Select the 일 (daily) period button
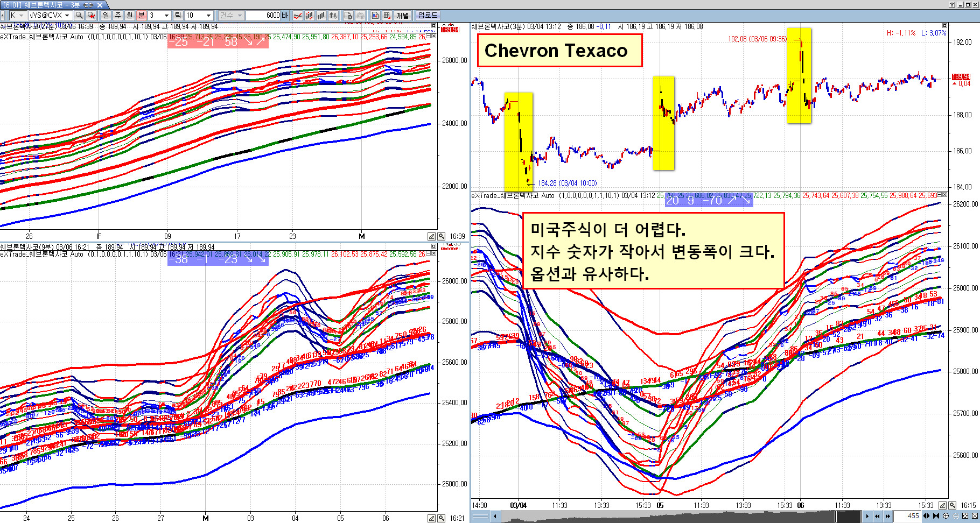This screenshot has height=523, width=980. (106, 15)
